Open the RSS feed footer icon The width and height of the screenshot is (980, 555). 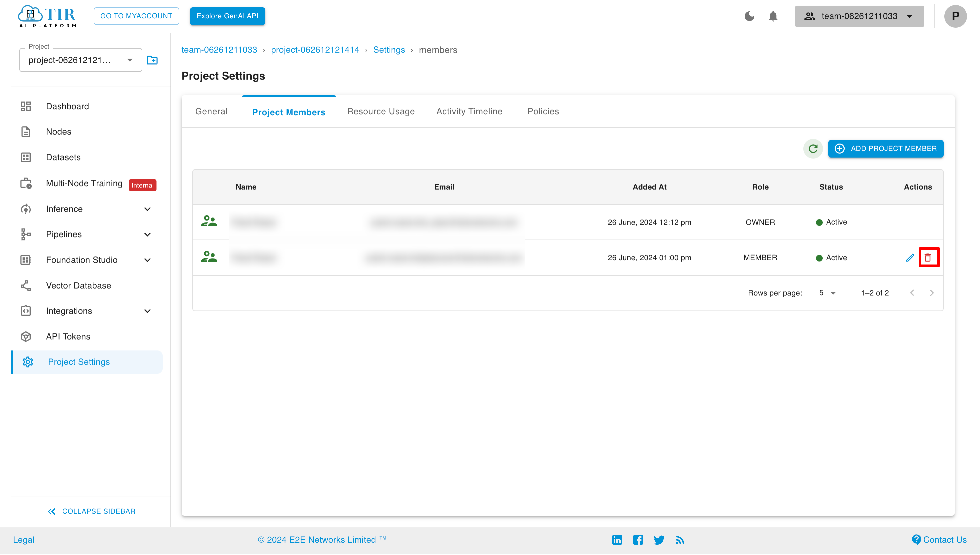click(680, 540)
